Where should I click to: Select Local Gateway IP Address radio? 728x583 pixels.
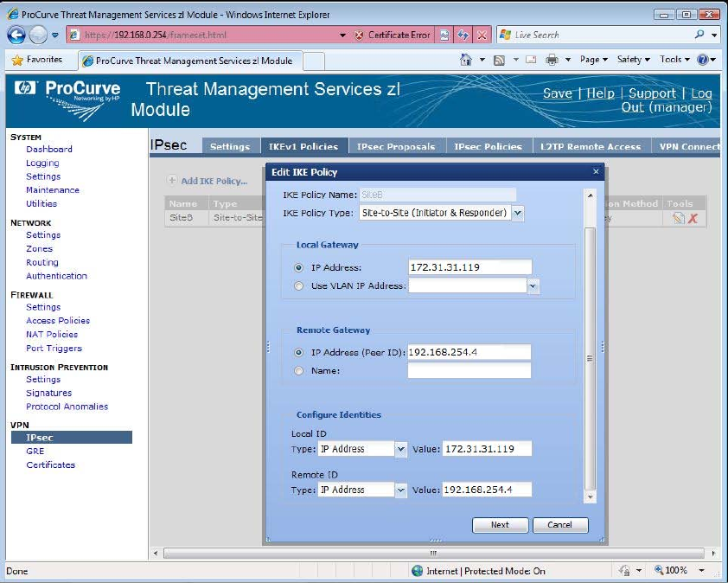(298, 267)
